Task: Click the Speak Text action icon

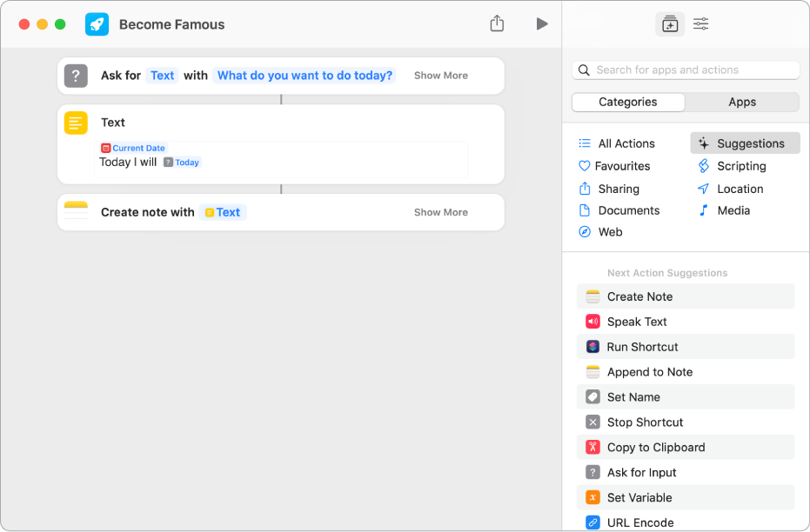Action: pyautogui.click(x=594, y=322)
